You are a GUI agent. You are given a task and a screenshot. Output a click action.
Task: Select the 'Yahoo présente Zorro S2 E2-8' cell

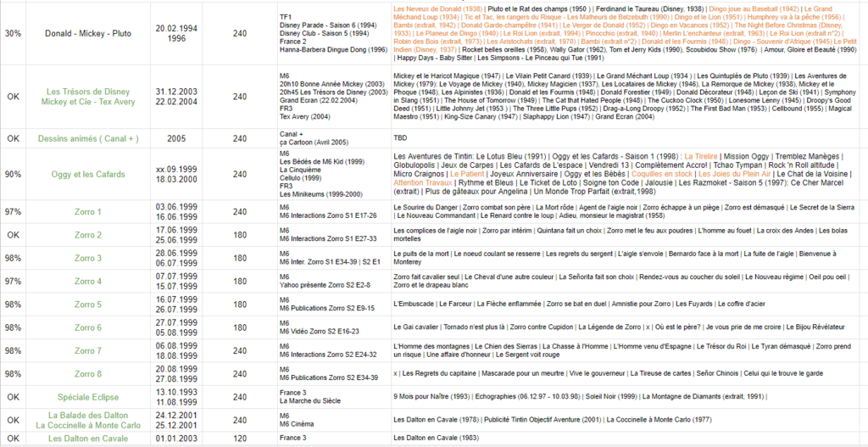[334, 282]
